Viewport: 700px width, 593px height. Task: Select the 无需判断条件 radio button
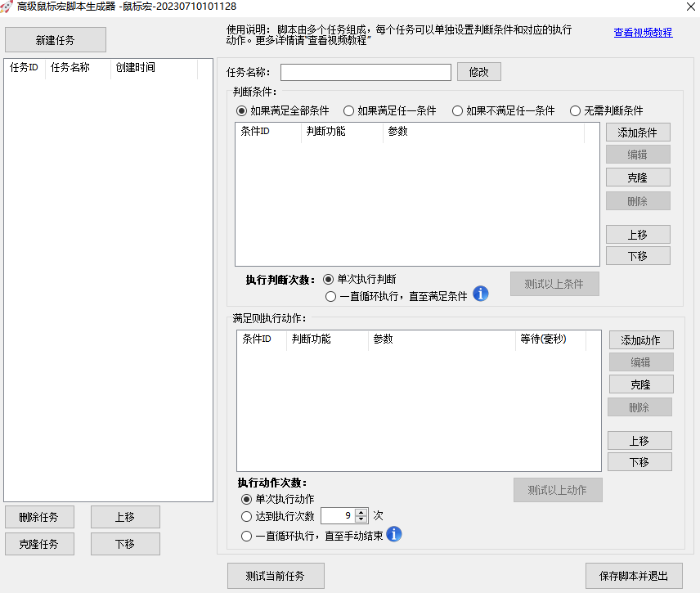point(575,111)
